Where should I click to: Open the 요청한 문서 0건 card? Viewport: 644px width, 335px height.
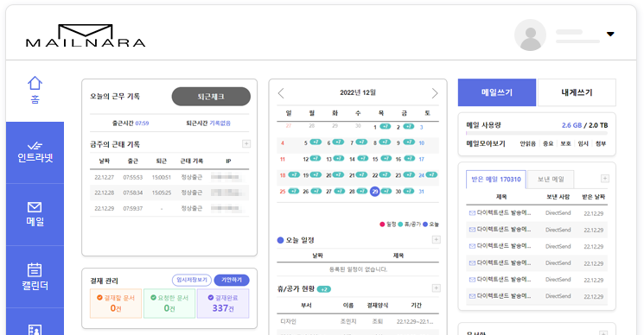pos(169,303)
